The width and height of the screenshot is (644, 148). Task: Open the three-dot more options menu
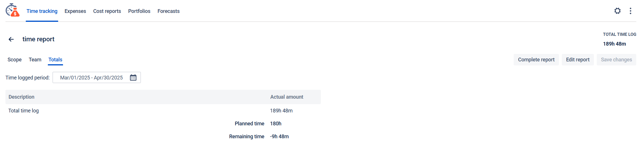pos(630,11)
